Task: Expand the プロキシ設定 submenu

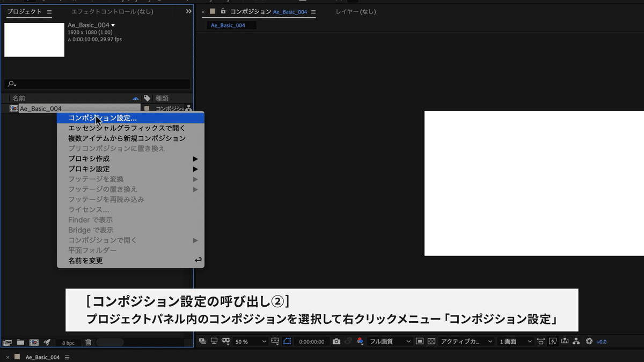Action: [x=130, y=169]
